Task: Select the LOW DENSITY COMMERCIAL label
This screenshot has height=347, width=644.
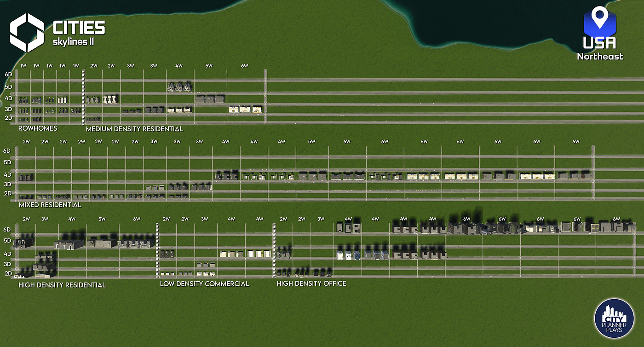Action: pyautogui.click(x=204, y=284)
